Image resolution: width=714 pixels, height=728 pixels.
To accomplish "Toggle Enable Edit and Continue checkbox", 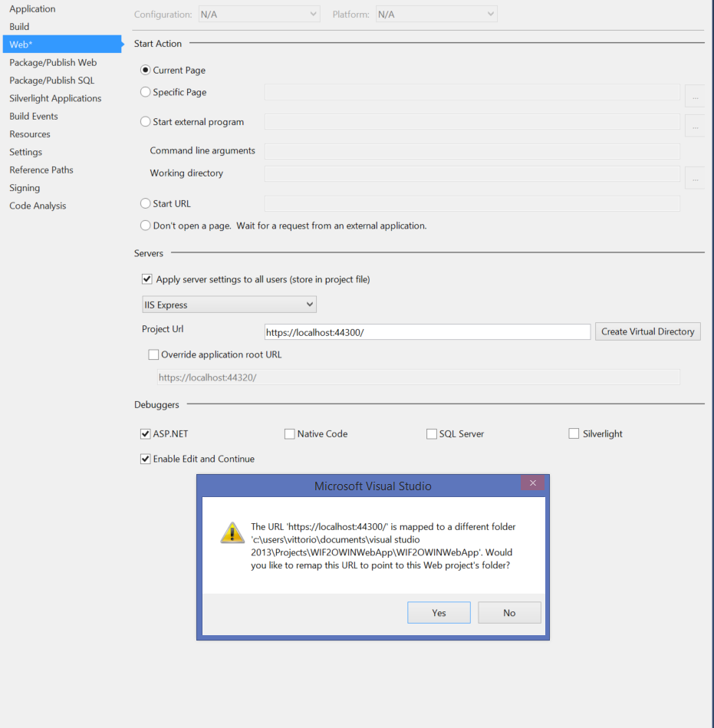I will [x=145, y=459].
